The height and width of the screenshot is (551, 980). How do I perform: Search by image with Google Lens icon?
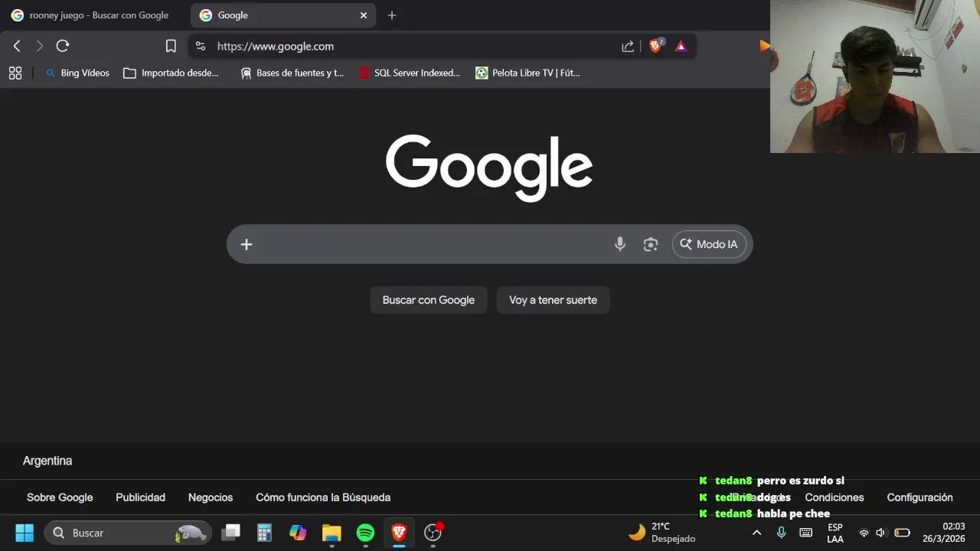651,244
